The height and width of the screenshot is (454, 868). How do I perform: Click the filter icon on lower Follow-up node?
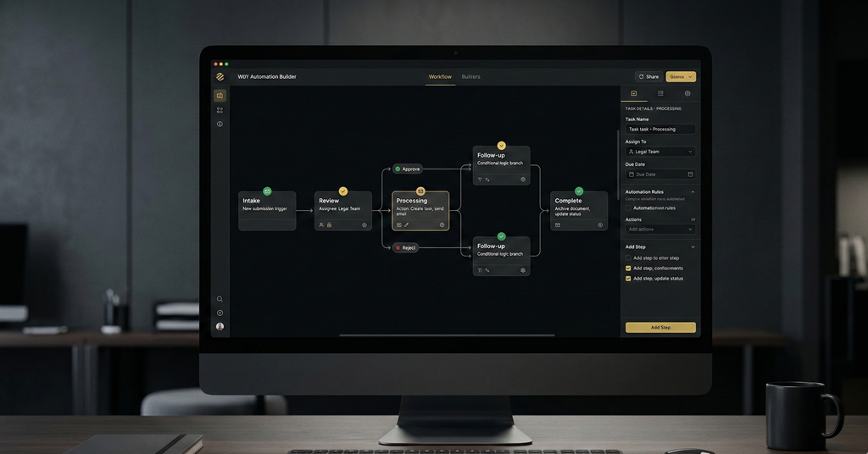tap(480, 270)
